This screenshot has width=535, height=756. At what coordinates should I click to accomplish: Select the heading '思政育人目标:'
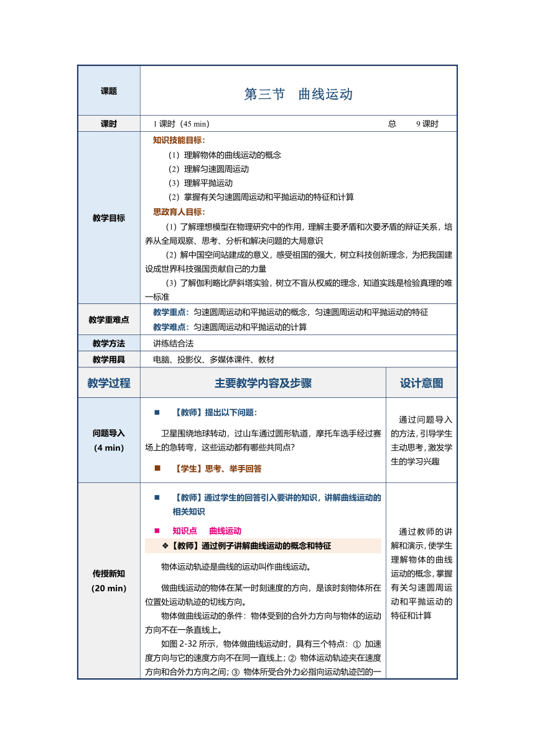[179, 211]
